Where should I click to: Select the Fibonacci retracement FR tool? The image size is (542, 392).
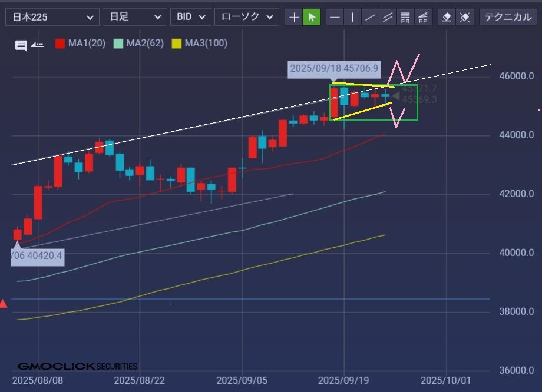pos(405,17)
